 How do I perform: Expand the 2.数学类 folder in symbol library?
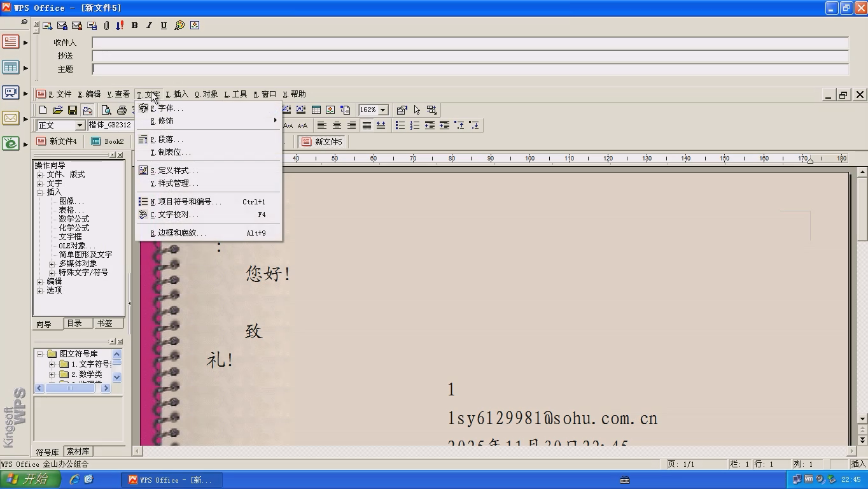click(x=52, y=374)
